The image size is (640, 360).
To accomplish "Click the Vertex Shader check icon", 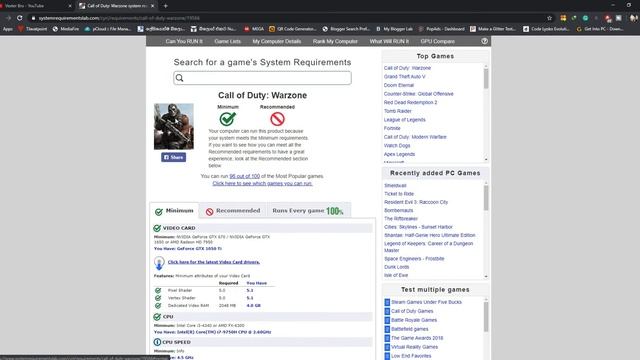I will (158, 298).
